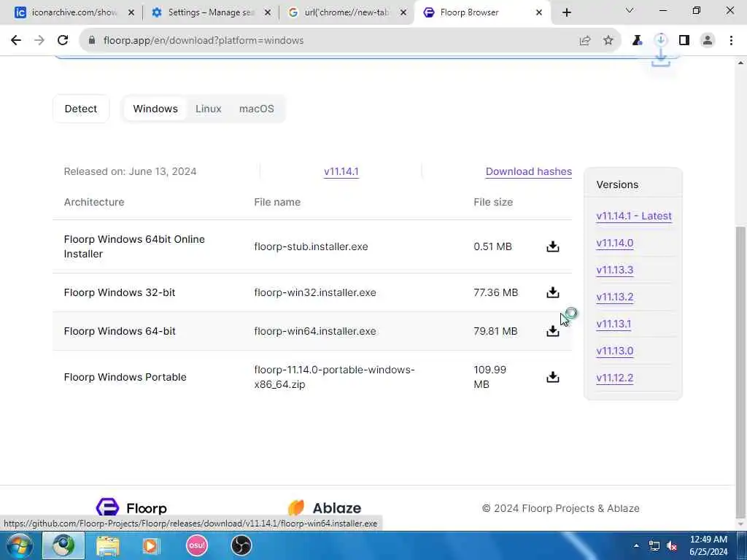The image size is (747, 560).
Task: Choose version v11.14.0 in Versions list
Action: pyautogui.click(x=614, y=243)
